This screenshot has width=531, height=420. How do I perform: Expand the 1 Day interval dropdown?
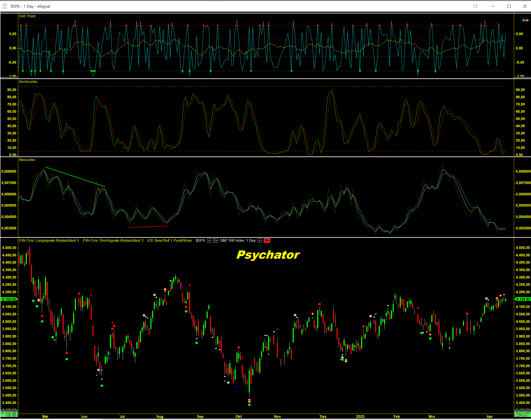[x=260, y=241]
